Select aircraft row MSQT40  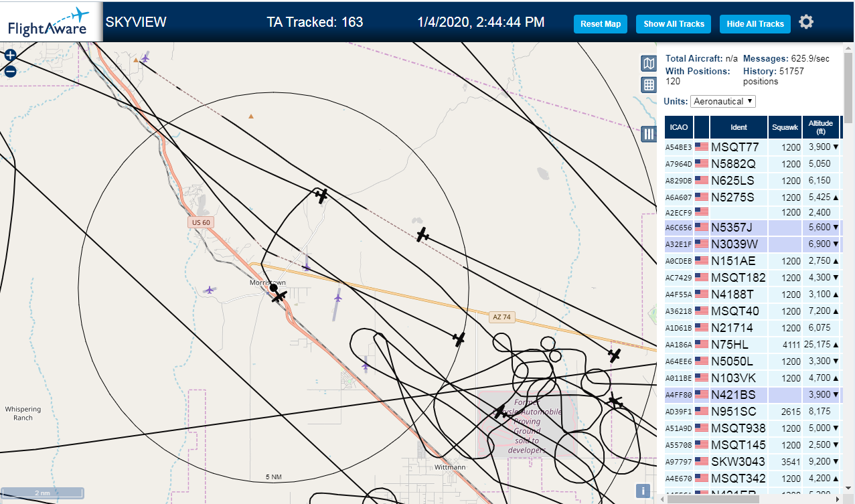coord(753,311)
